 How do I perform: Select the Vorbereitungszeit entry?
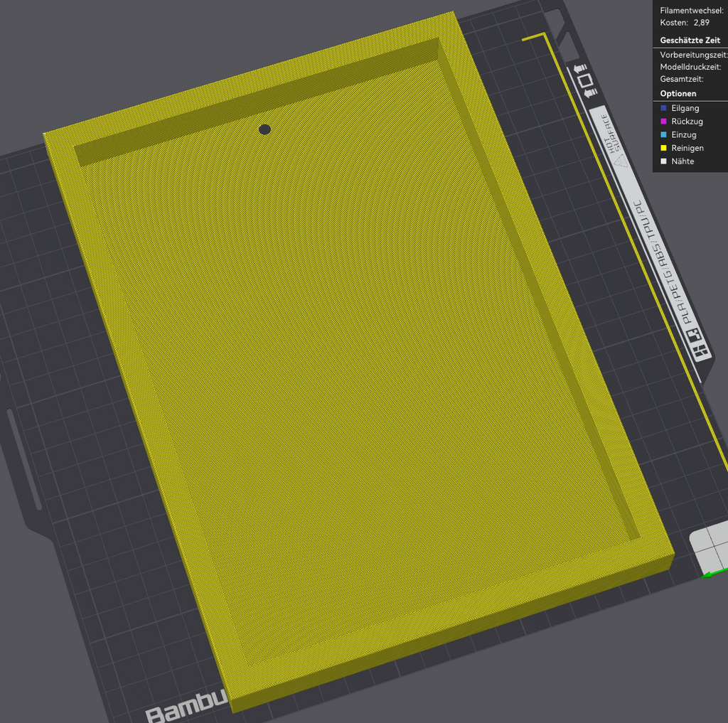point(694,55)
